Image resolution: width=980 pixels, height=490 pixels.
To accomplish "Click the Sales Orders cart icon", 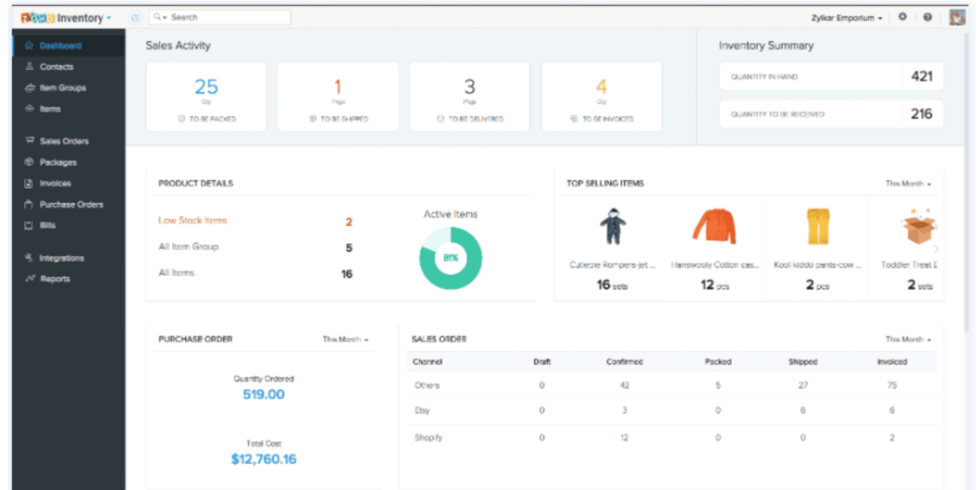I will [x=29, y=141].
